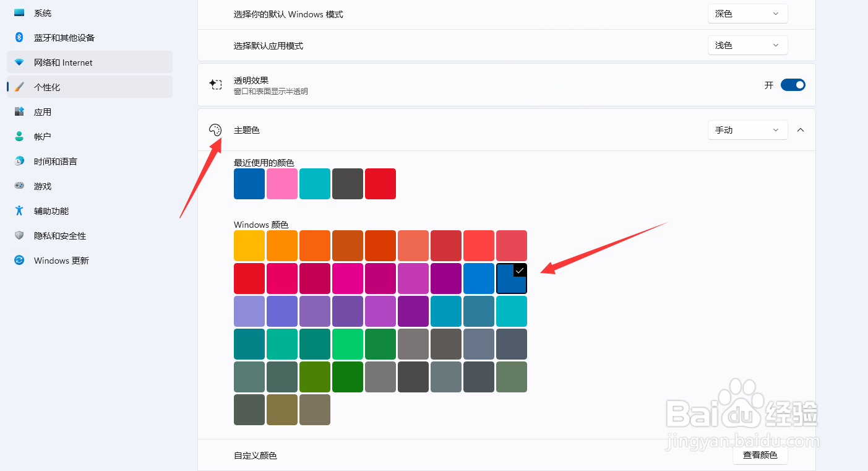Open the 应用 apps icon

pyautogui.click(x=19, y=112)
